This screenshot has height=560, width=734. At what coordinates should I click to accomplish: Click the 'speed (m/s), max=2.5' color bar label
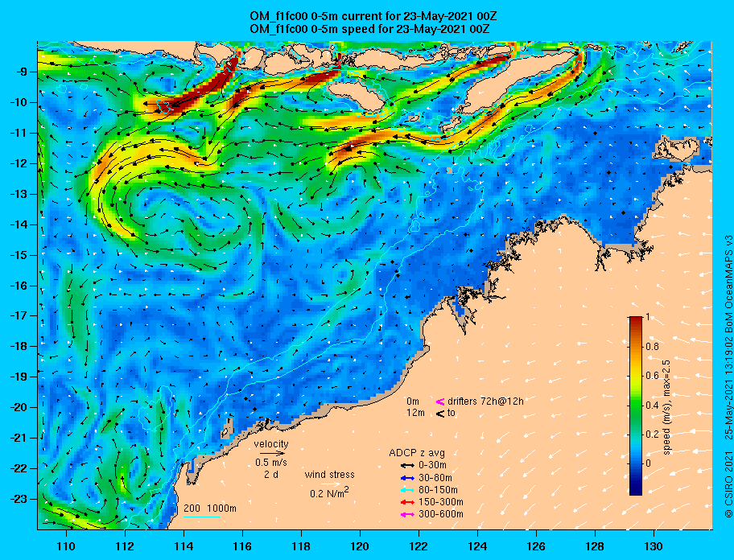(667, 406)
